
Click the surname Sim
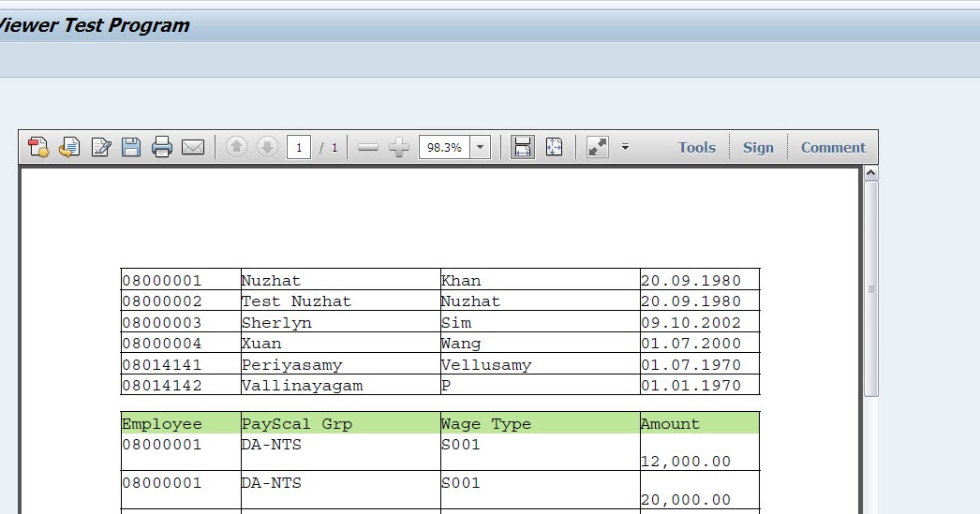click(x=456, y=322)
